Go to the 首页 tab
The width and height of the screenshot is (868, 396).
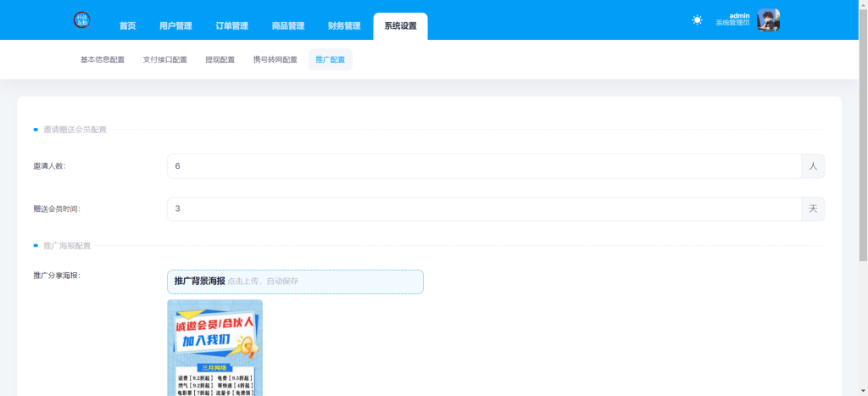127,26
